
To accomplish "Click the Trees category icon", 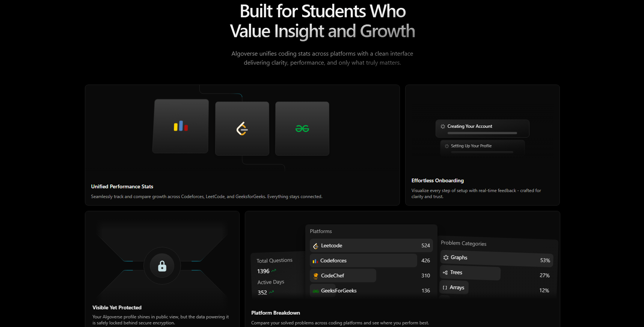I will pyautogui.click(x=445, y=272).
